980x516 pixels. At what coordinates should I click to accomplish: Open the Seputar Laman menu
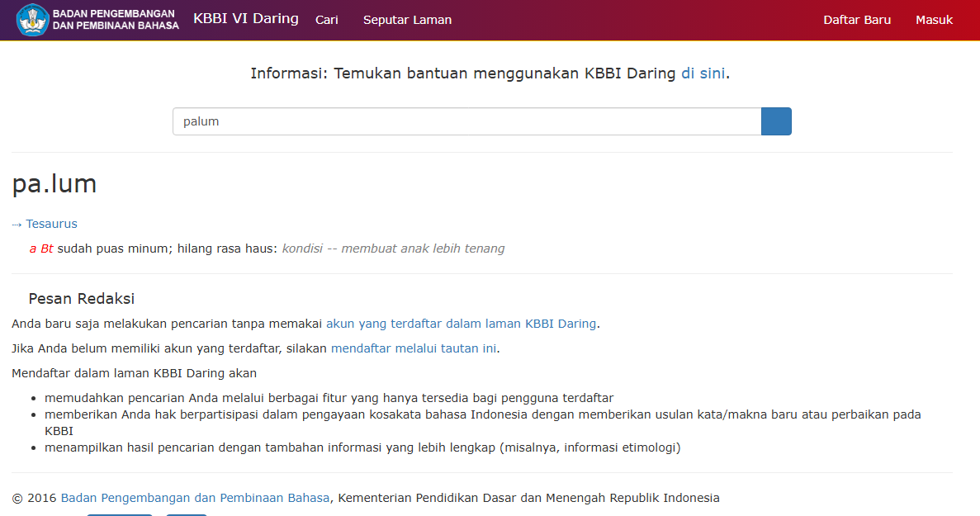point(408,20)
